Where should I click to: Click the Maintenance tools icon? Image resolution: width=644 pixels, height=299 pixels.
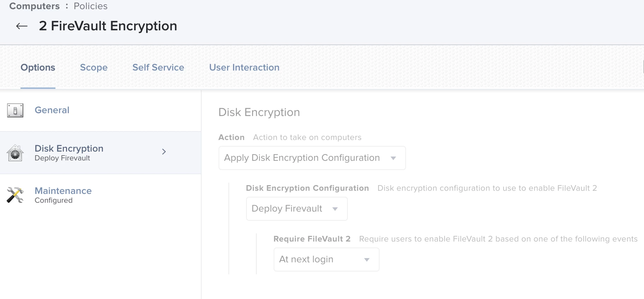click(15, 195)
